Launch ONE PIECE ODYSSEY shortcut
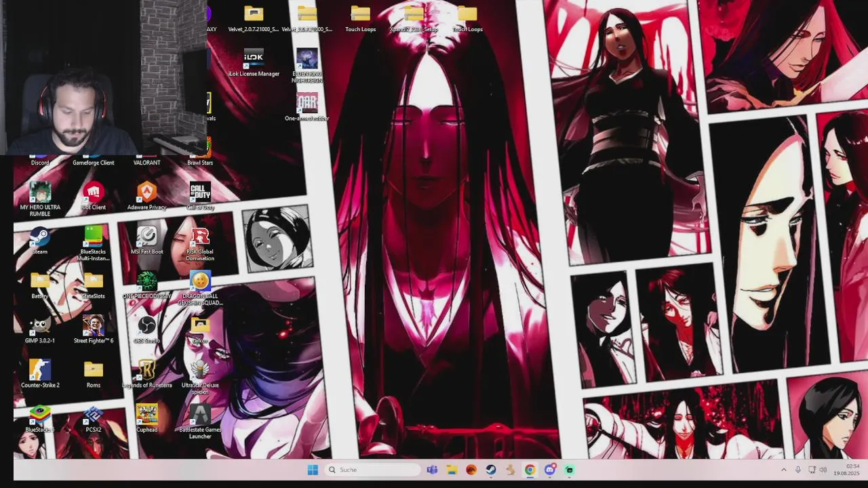 pyautogui.click(x=146, y=285)
